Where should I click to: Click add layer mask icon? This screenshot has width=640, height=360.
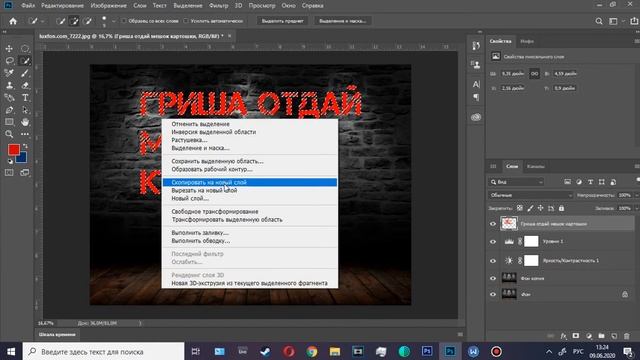576,336
